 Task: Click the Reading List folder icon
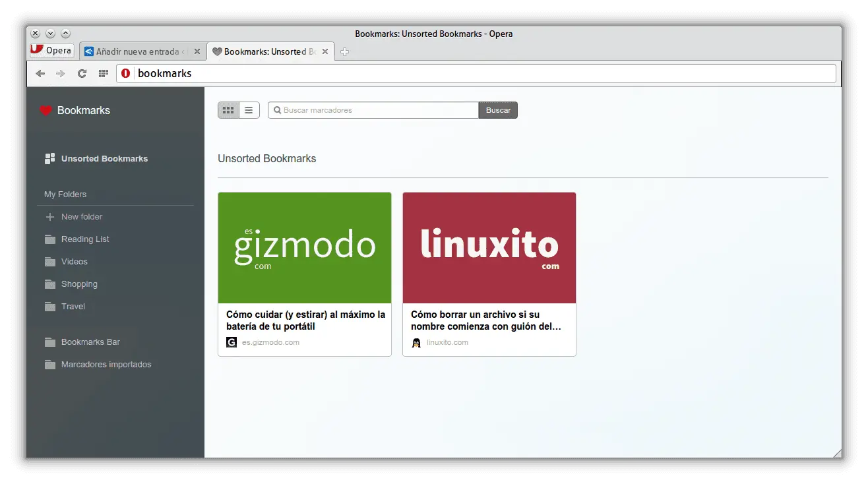(49, 239)
